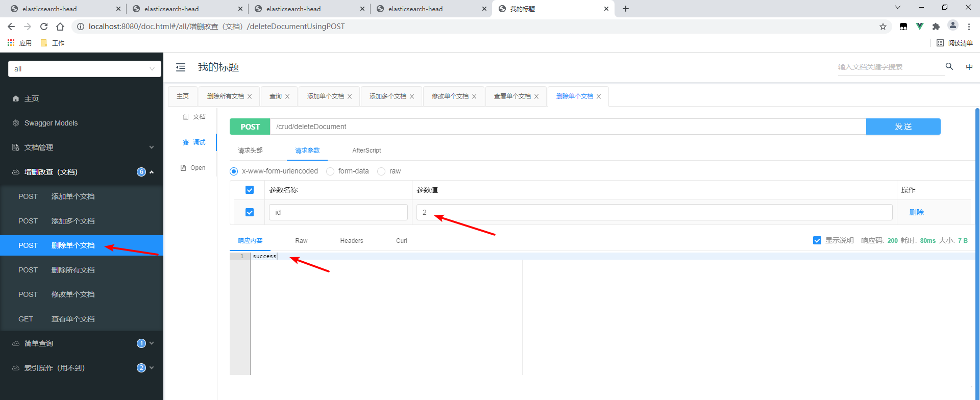
Task: Go to browser home page
Action: point(60,27)
